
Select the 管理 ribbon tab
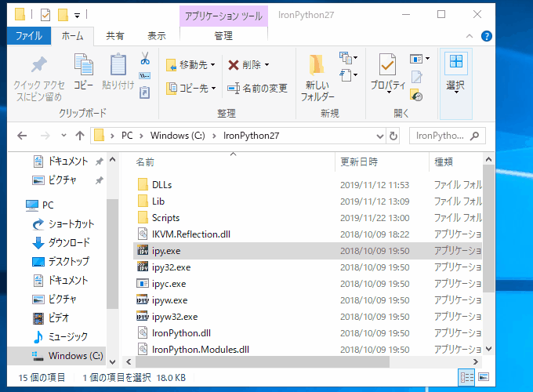[223, 36]
